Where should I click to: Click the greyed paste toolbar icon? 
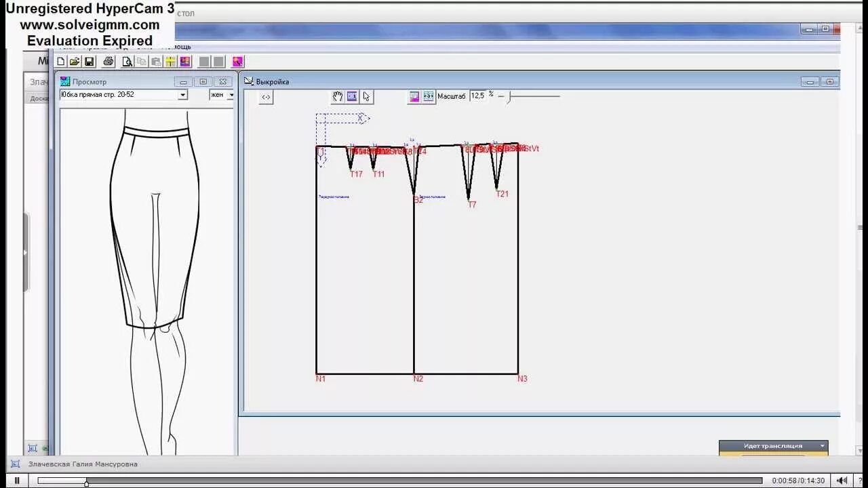[156, 62]
